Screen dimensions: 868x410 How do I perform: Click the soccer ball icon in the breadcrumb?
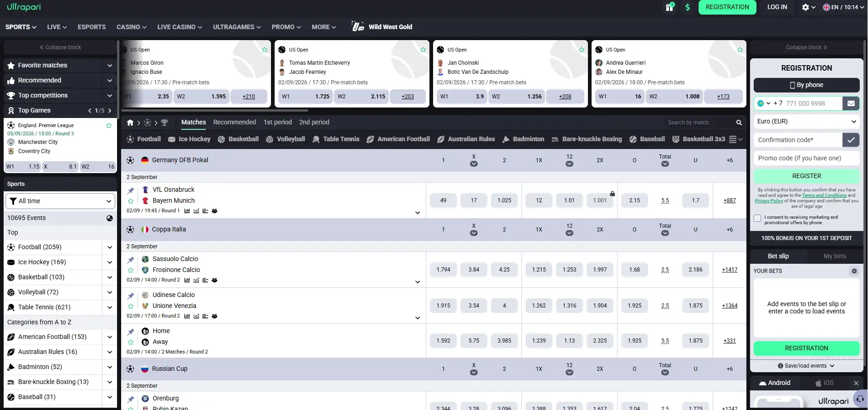tap(148, 123)
